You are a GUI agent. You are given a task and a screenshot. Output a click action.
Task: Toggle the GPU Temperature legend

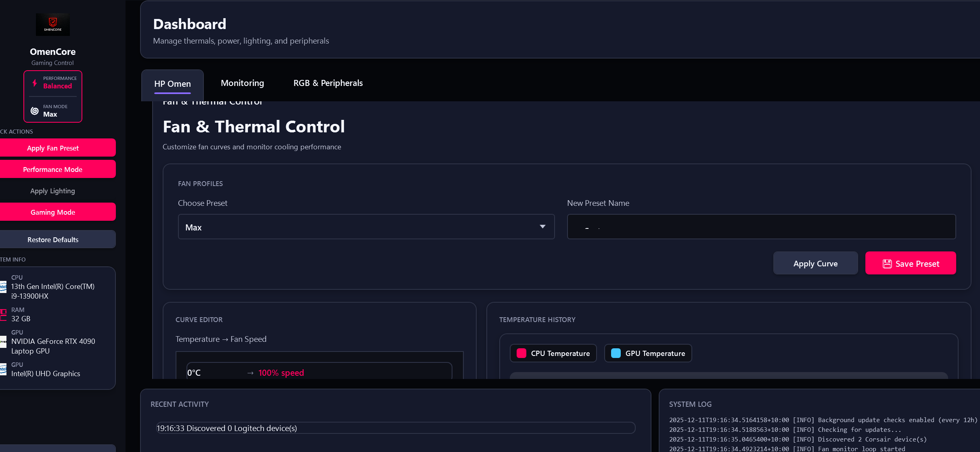(647, 353)
